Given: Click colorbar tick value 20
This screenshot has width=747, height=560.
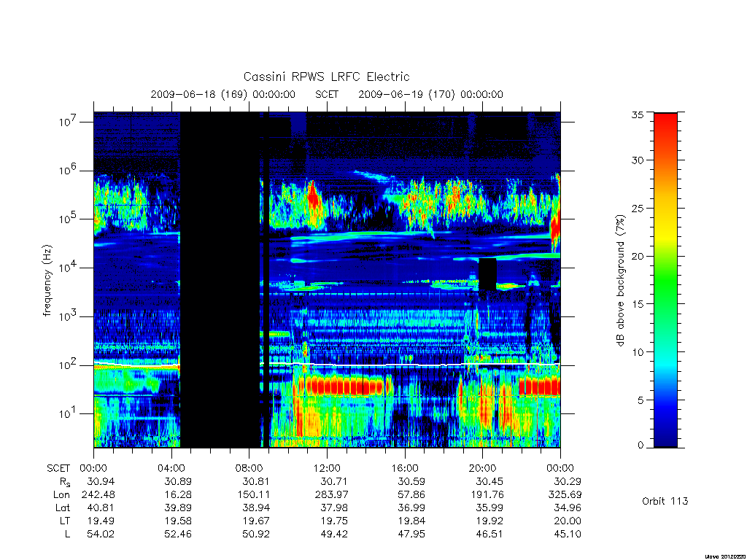Looking at the screenshot, I should pos(637,256).
